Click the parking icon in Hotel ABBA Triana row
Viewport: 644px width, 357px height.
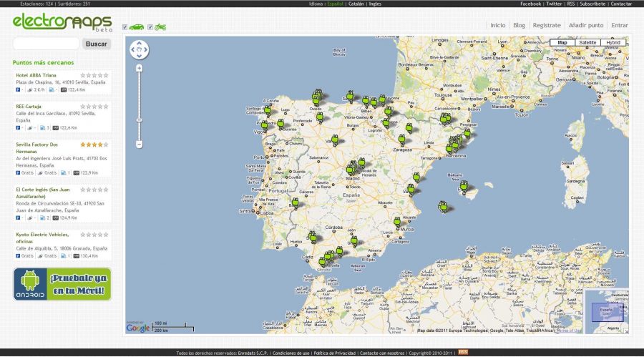(x=18, y=89)
